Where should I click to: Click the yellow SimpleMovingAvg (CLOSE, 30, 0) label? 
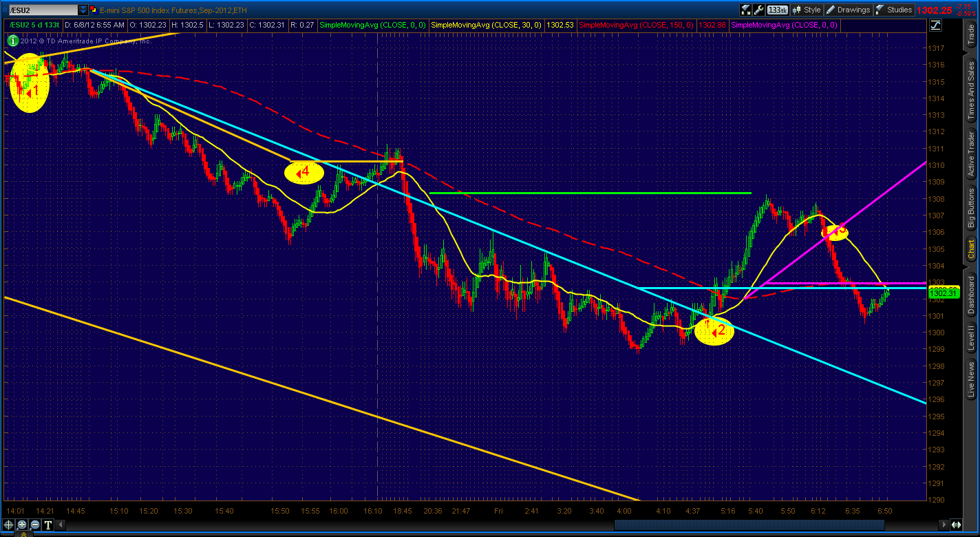point(487,25)
